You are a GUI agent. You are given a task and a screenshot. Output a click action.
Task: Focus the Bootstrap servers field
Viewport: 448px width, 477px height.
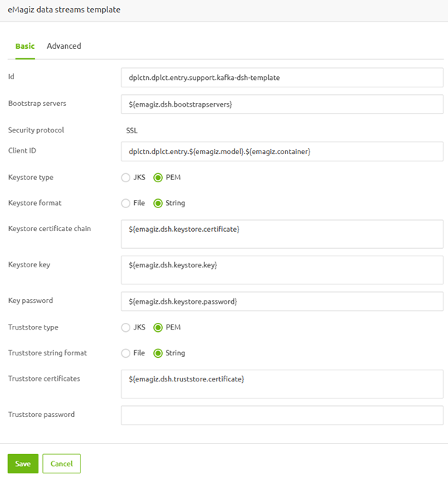pyautogui.click(x=282, y=104)
